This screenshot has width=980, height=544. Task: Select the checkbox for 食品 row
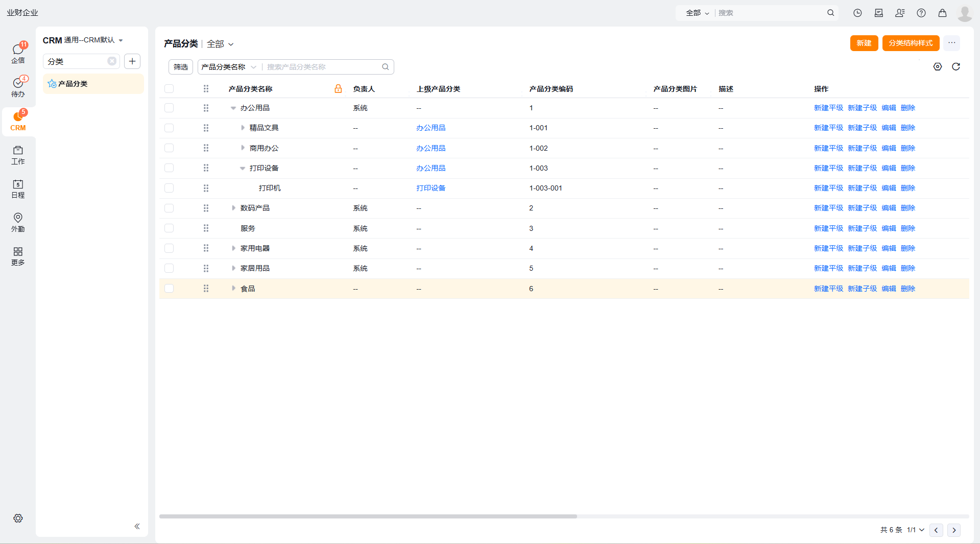(169, 289)
